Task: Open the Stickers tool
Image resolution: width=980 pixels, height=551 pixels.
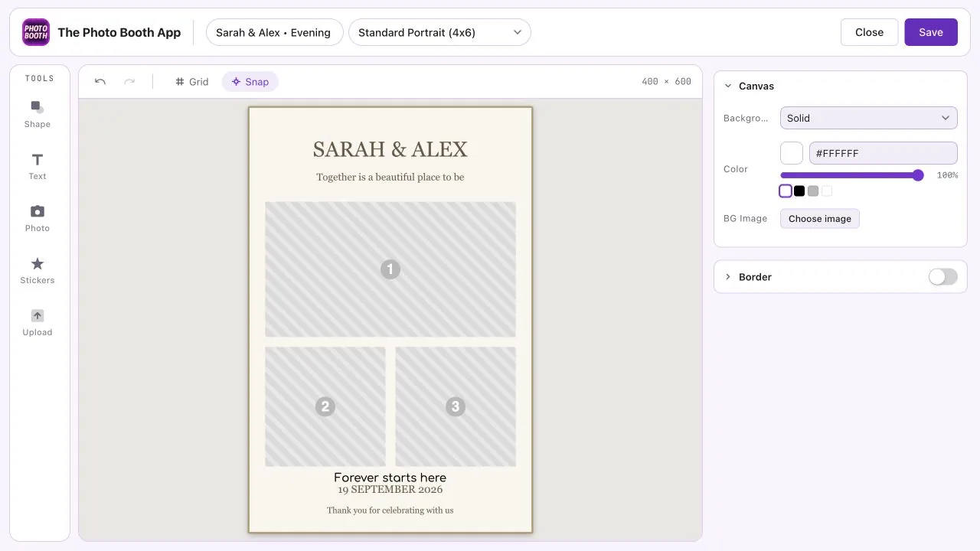Action: click(x=37, y=269)
